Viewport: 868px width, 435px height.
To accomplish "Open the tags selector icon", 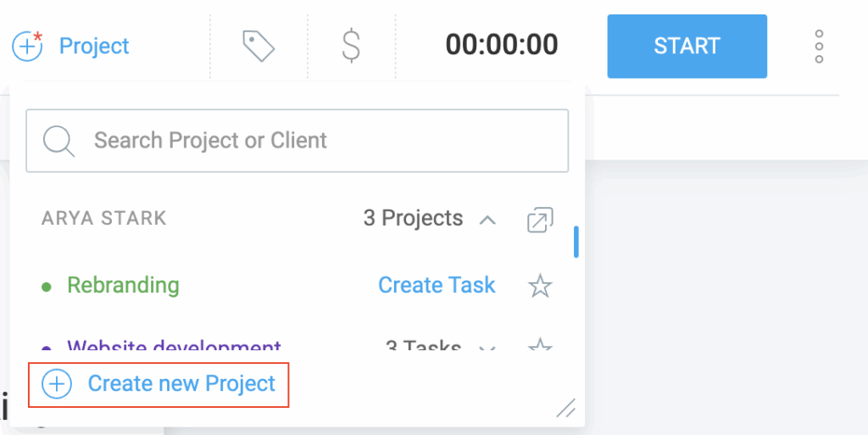I will tap(259, 46).
